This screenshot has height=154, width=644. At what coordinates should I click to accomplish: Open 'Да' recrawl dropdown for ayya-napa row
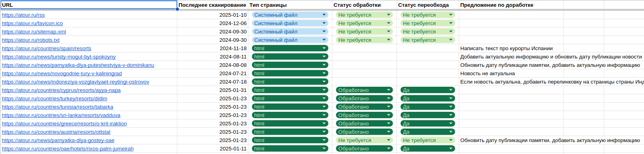coord(428,90)
